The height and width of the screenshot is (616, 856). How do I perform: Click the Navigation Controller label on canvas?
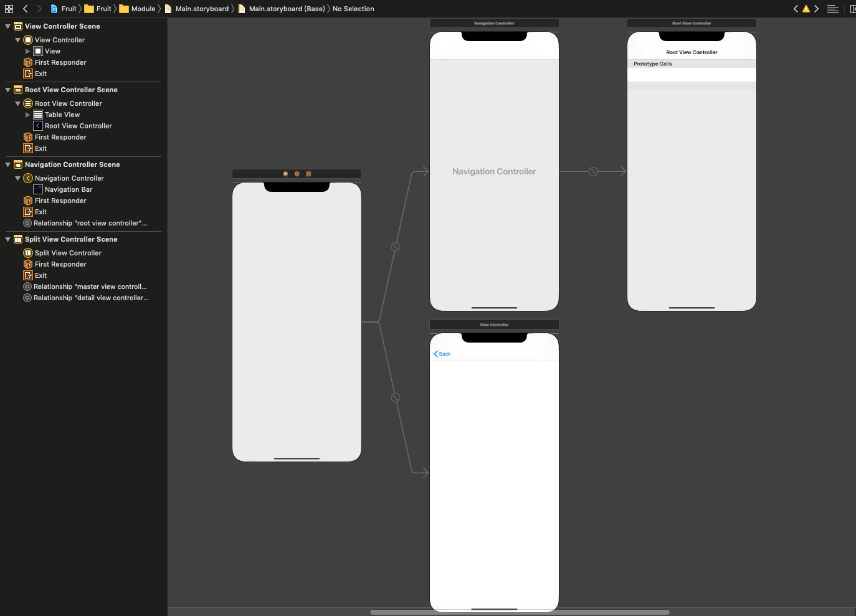coord(494,171)
